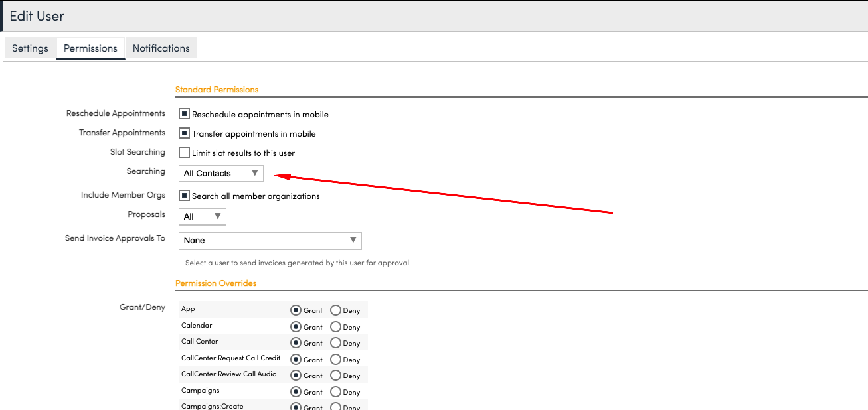This screenshot has width=868, height=410.
Task: Choose Deny for Campaigns permission
Action: tap(335, 392)
